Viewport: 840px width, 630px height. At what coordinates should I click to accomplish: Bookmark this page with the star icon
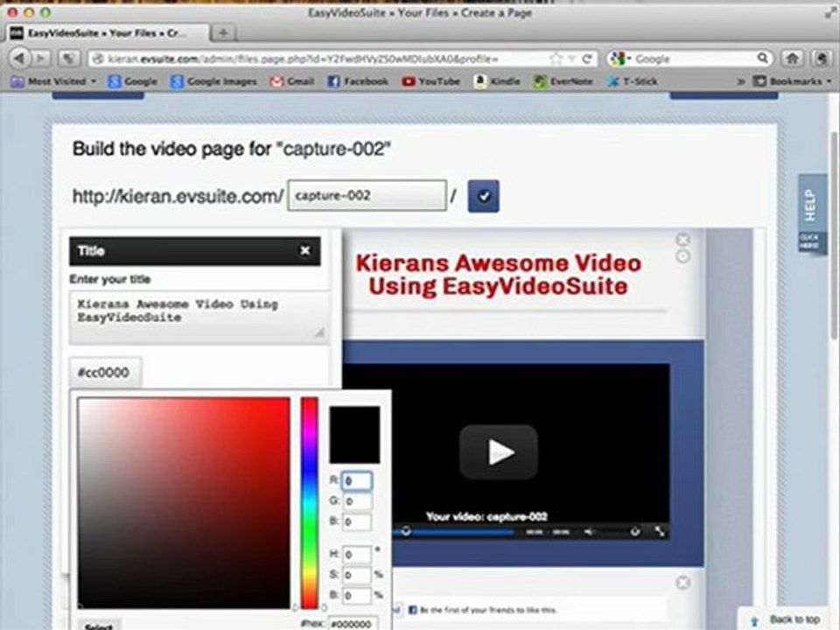[556, 59]
